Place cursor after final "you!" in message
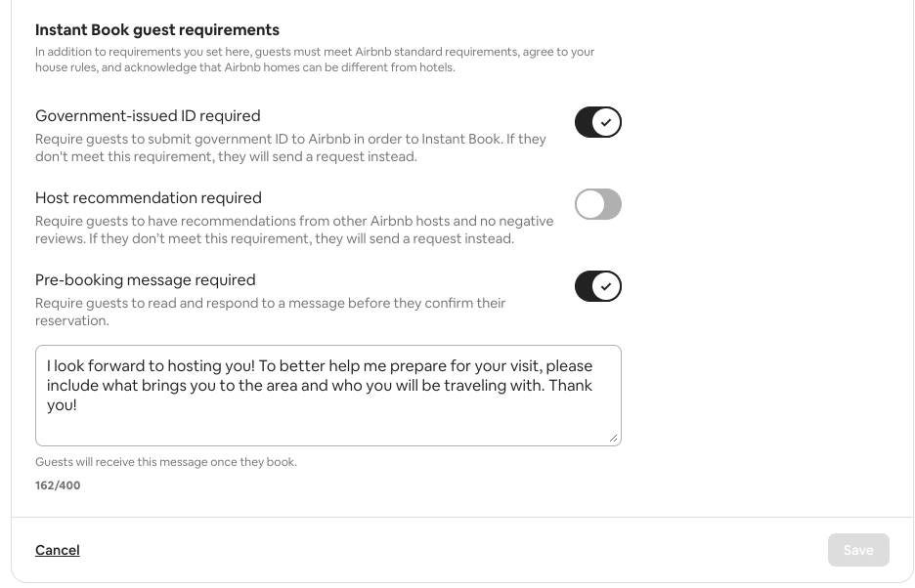 click(x=78, y=405)
